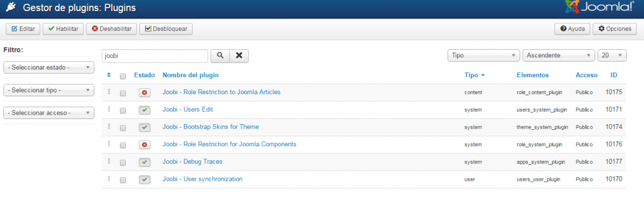Viewport: 644px width, 213px height.
Task: Open the Seleccionar estado dropdown
Action: [49, 67]
